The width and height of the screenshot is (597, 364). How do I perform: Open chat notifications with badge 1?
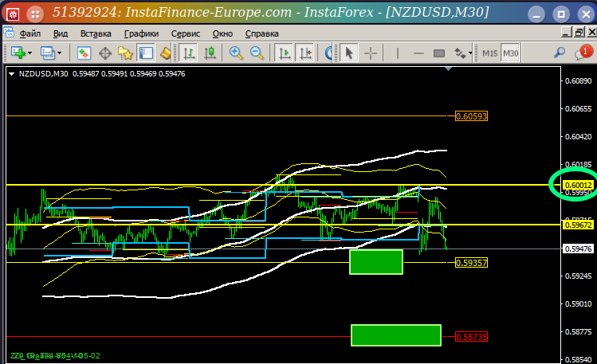pos(583,53)
